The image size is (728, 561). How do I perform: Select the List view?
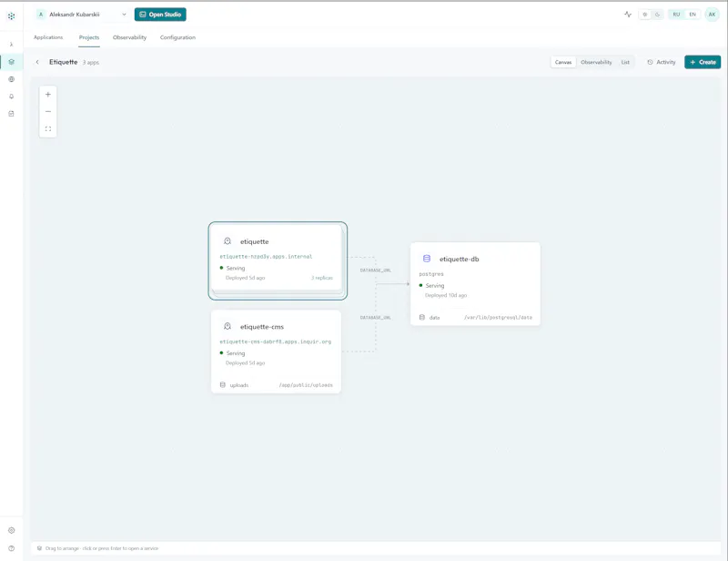point(625,62)
